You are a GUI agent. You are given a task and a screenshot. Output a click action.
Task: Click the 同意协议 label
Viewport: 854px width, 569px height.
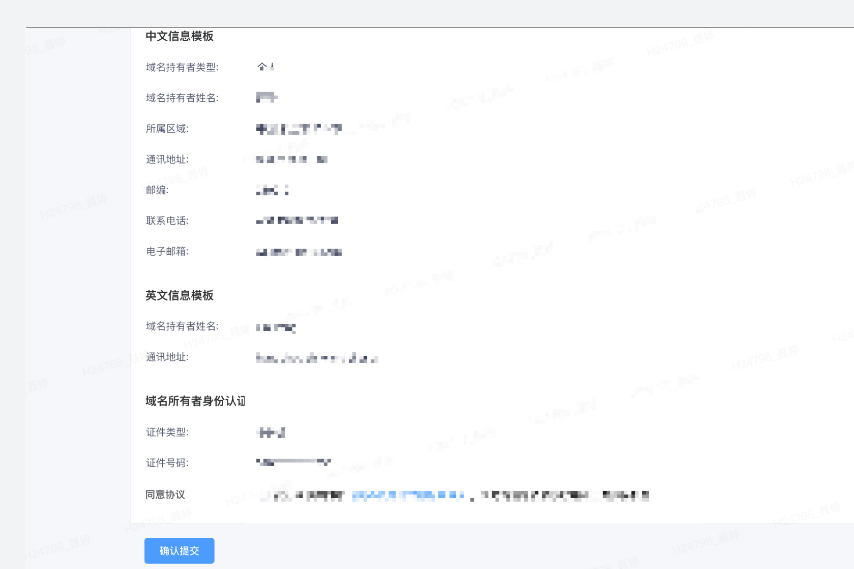click(x=165, y=494)
